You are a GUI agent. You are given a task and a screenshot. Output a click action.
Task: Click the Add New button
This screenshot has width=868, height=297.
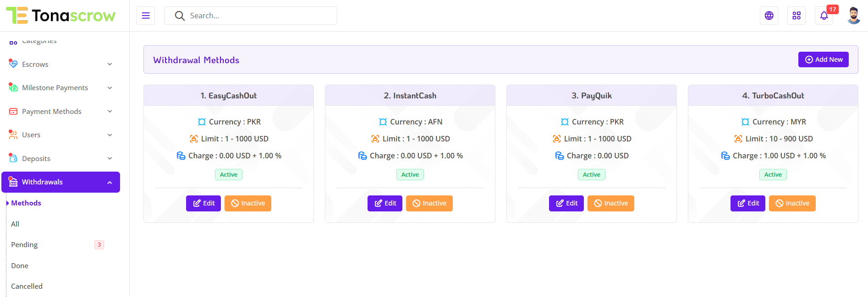click(x=824, y=59)
